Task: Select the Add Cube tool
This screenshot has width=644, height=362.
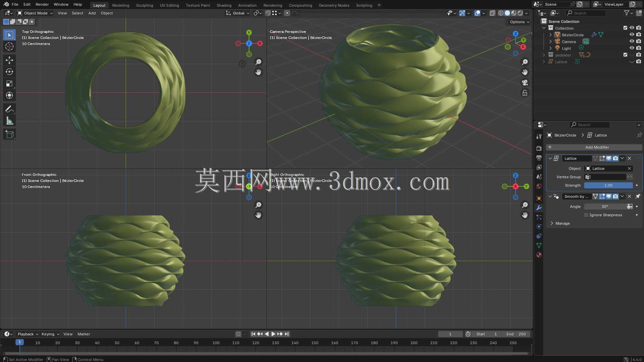Action: (9, 134)
